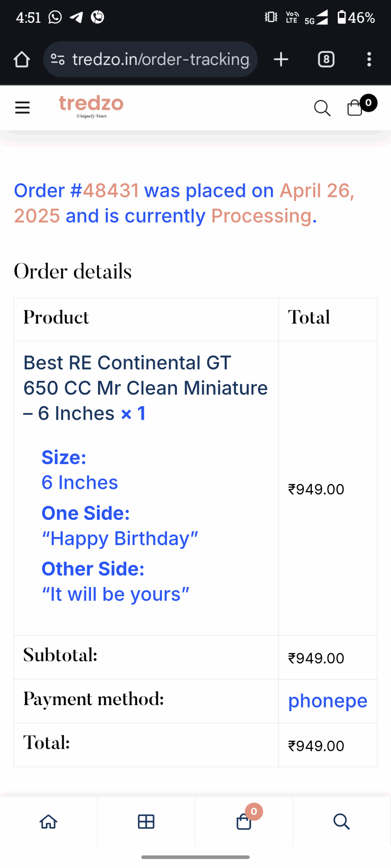This screenshot has width=391, height=868.
Task: Tap the bottom navigation Home icon
Action: [x=49, y=822]
